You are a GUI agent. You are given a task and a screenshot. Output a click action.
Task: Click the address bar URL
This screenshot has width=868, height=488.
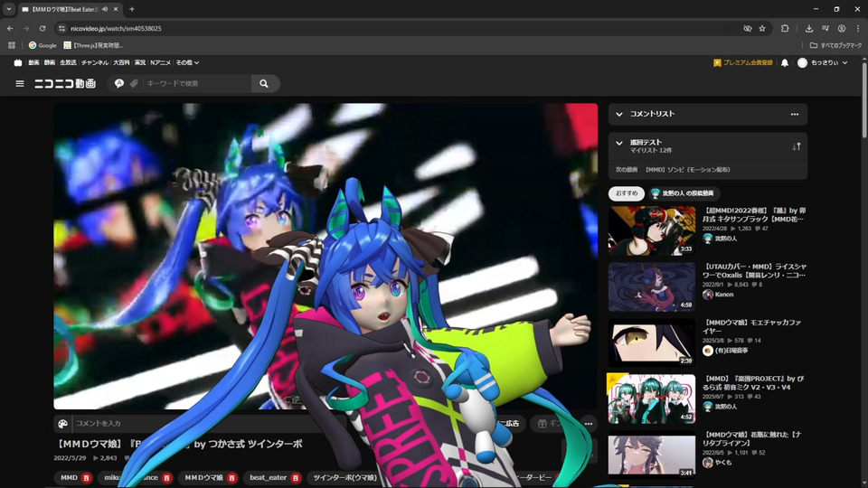point(116,28)
